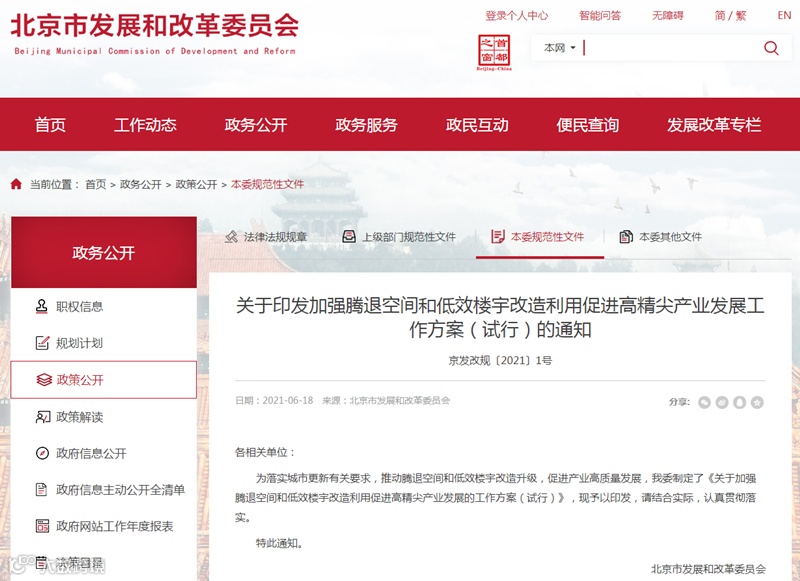Click the document number 京发改规〔2021〕1号
This screenshot has width=800, height=581.
point(500,361)
